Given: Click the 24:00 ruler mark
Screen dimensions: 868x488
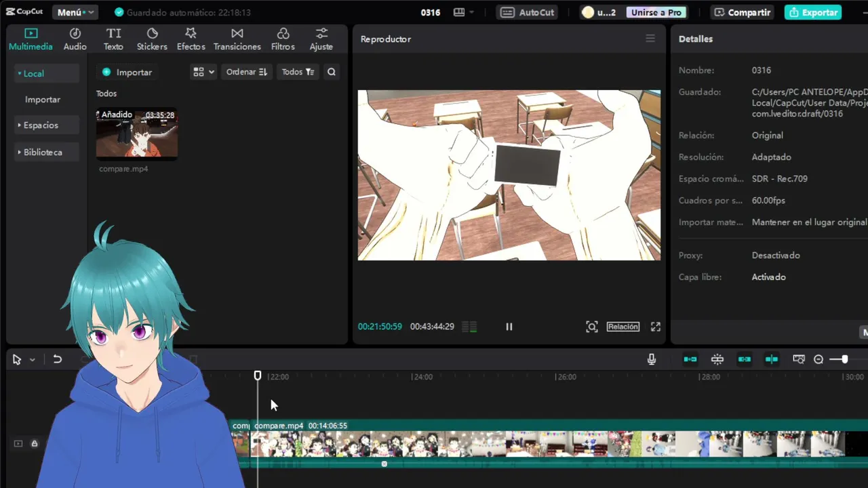Looking at the screenshot, I should [x=422, y=377].
